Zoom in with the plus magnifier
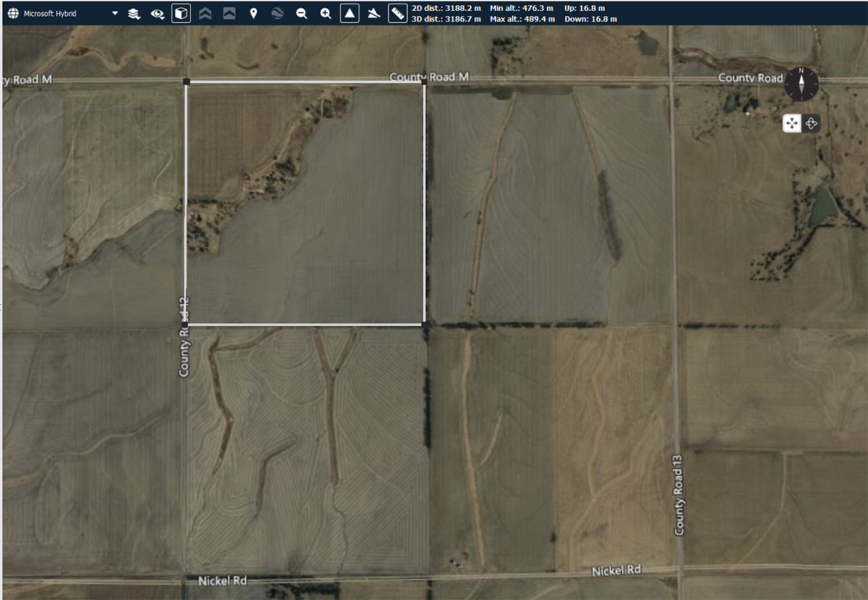This screenshot has width=868, height=600. coord(325,13)
